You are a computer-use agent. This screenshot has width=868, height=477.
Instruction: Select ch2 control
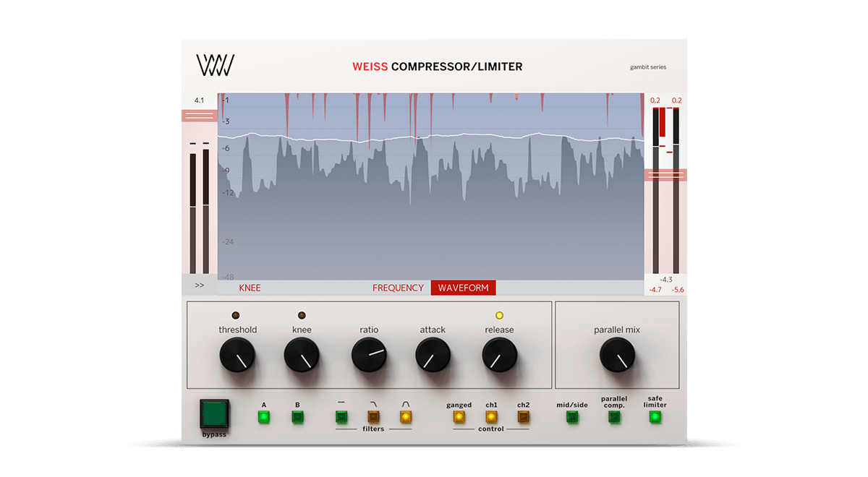click(523, 416)
